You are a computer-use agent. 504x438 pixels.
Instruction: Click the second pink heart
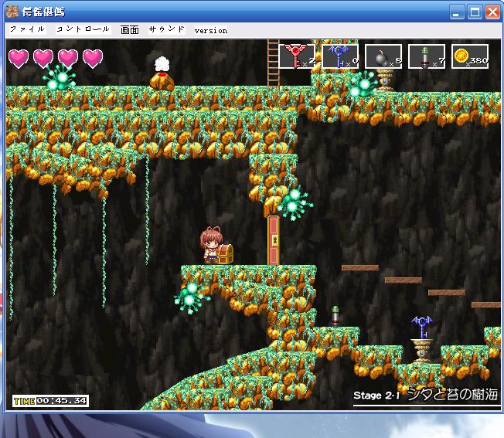(43, 59)
